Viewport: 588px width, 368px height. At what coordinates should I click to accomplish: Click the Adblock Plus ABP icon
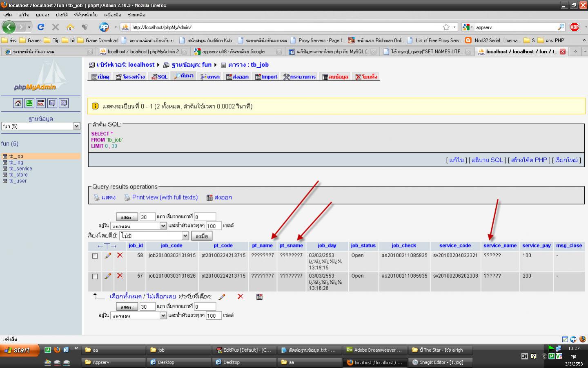[x=574, y=27]
